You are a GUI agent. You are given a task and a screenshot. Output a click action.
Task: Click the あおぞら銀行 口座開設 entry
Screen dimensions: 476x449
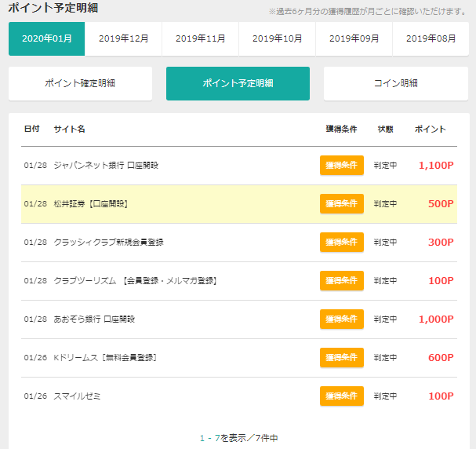click(x=94, y=319)
